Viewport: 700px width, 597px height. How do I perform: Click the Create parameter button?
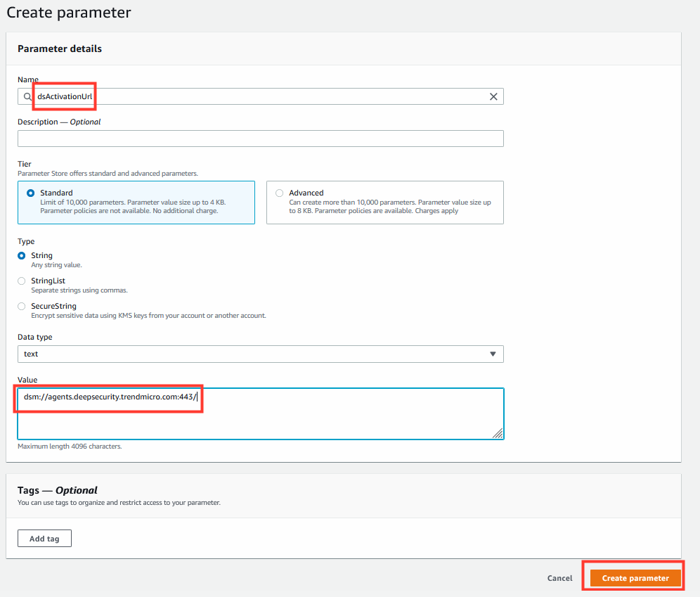click(635, 578)
